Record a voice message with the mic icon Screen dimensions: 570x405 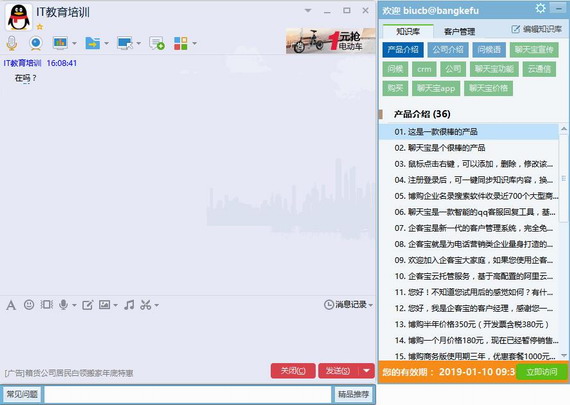[x=63, y=305]
